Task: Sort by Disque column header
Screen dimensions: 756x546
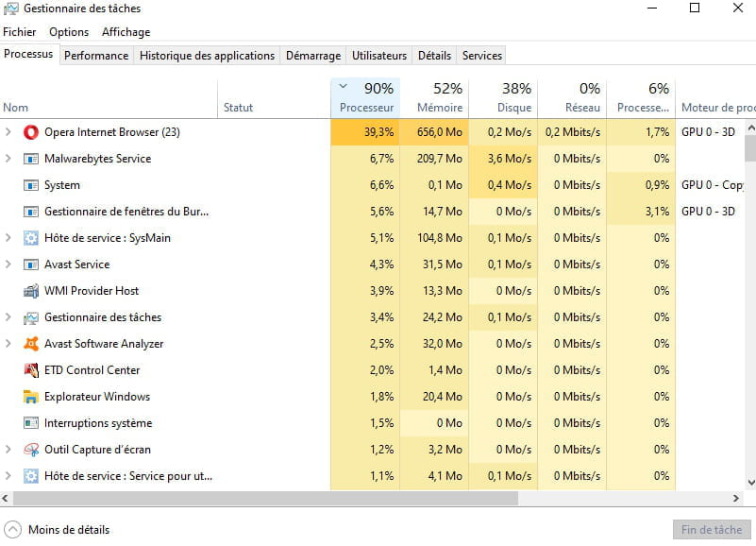Action: click(503, 98)
